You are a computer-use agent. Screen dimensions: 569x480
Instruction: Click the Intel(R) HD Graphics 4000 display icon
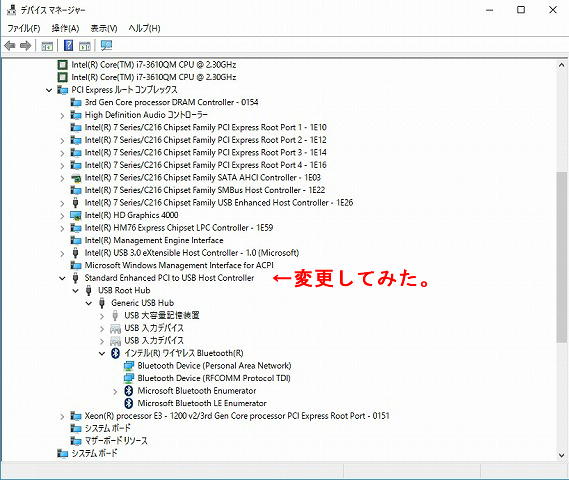[75, 216]
